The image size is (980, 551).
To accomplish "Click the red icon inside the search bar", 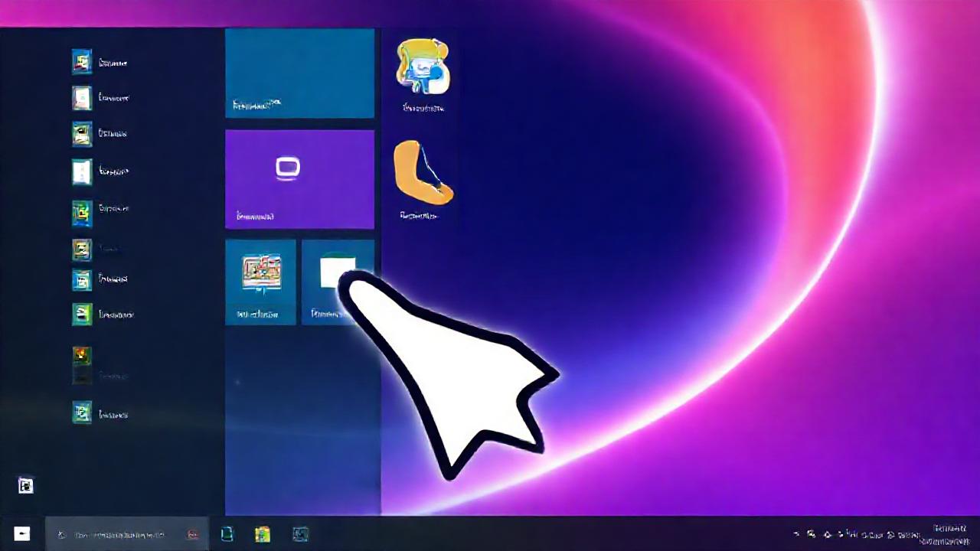I will [193, 534].
